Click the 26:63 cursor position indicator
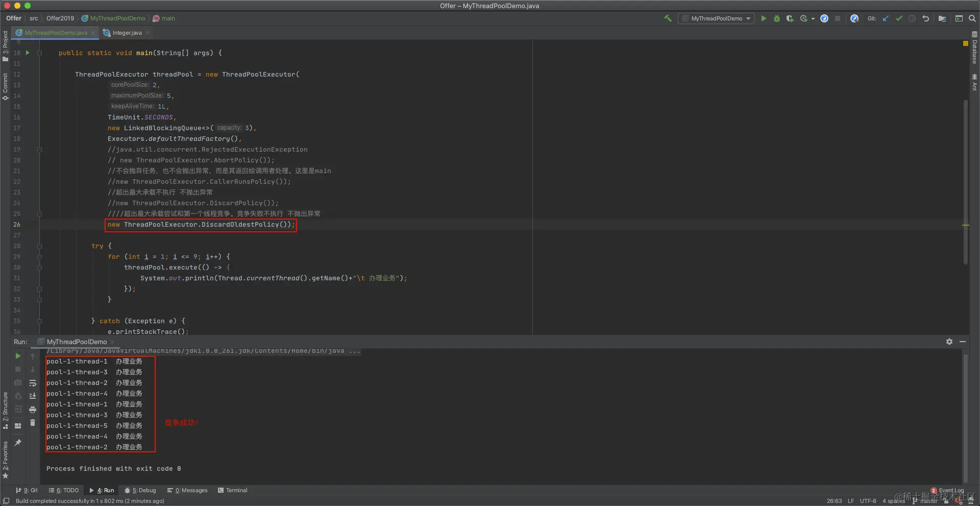Screen dimensions: 980x506 pyautogui.click(x=834, y=501)
